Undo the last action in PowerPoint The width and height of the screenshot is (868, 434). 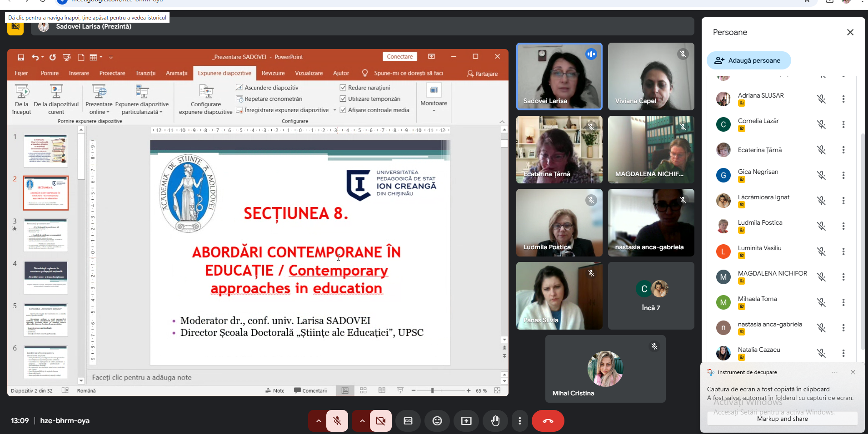click(35, 57)
